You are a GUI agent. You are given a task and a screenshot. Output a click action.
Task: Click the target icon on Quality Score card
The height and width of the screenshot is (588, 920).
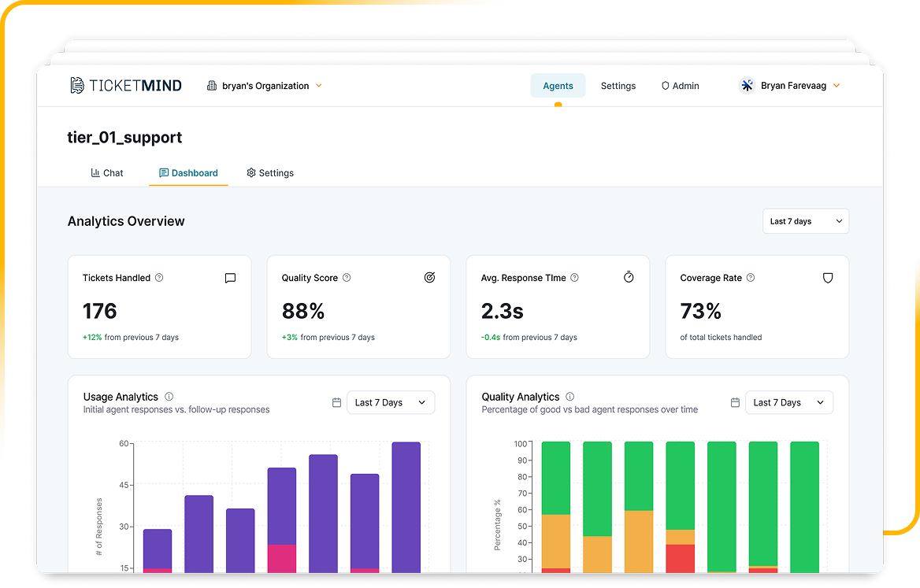429,277
